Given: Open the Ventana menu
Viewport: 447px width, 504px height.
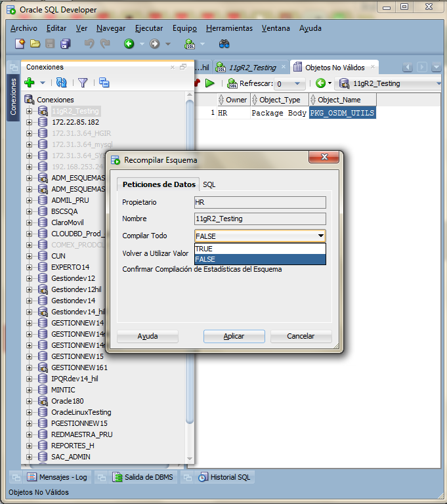Looking at the screenshot, I should click(276, 28).
